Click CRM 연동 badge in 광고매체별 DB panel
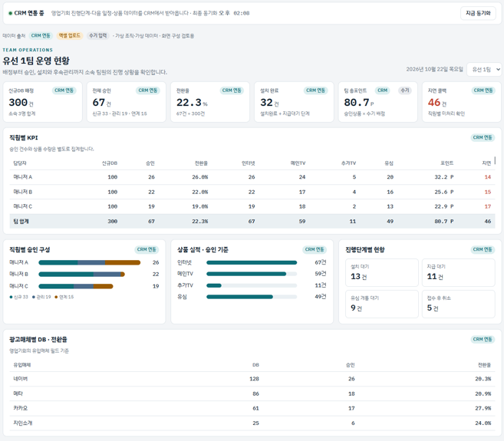The width and height of the screenshot is (504, 441). click(483, 340)
